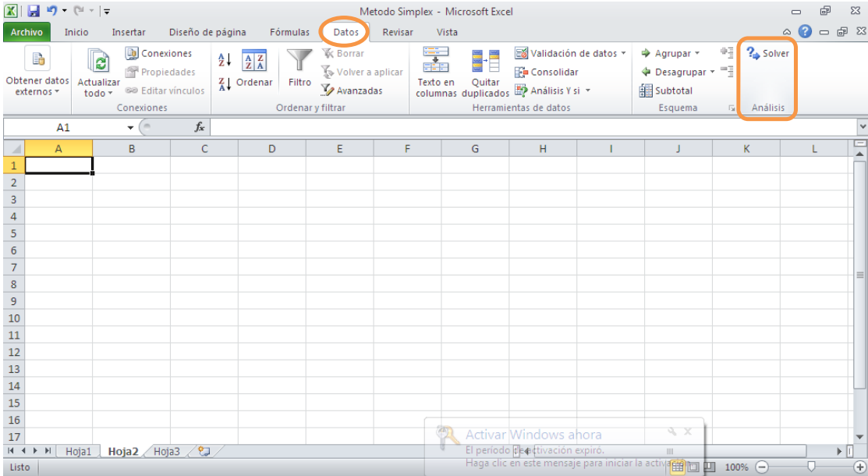Open the Agrupar dropdown arrow
The image size is (868, 476).
tap(697, 53)
